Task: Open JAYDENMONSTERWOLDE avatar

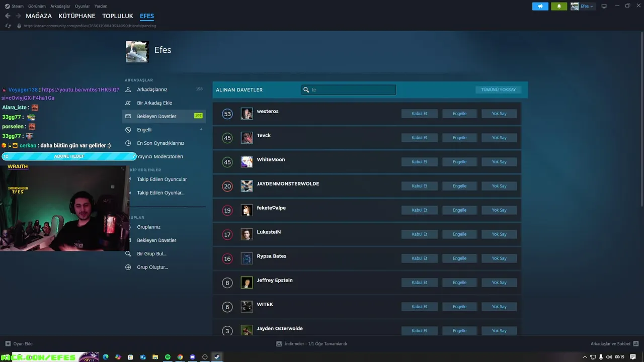Action: point(247,186)
